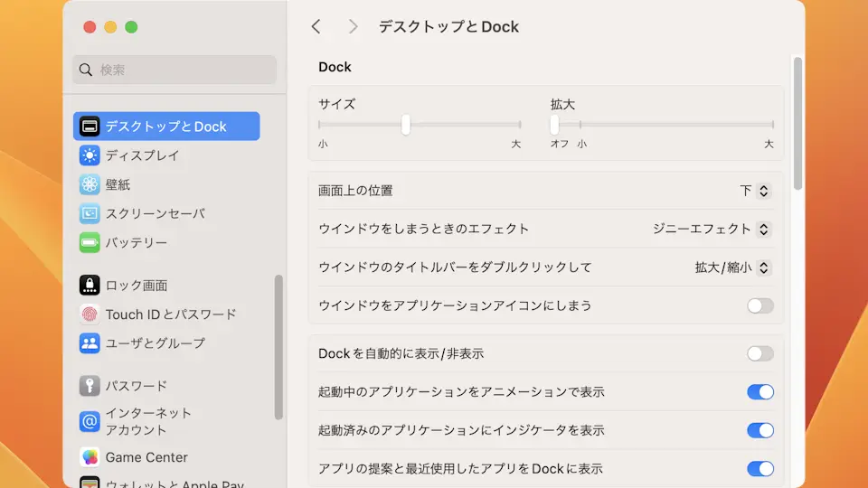Open 壁紙 via its flower icon
This screenshot has width=868, height=488.
(x=89, y=184)
